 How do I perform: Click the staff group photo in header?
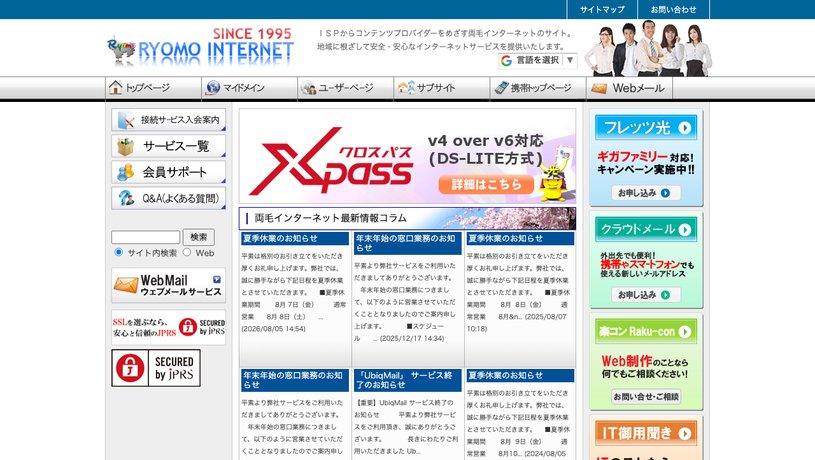[x=648, y=48]
